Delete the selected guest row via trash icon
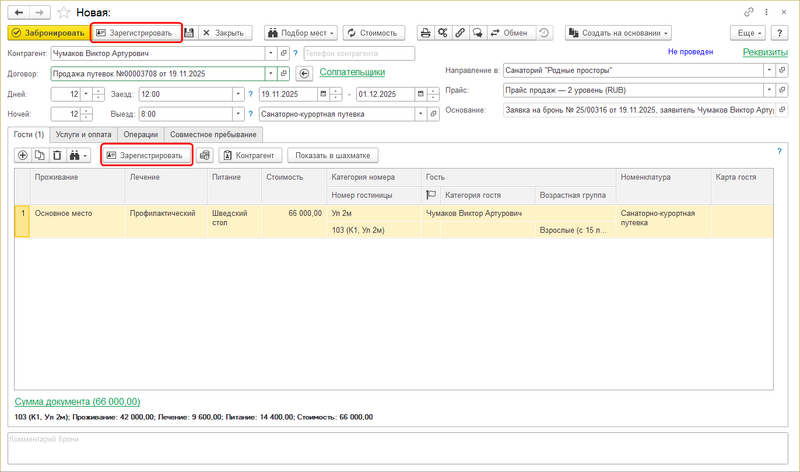Screen dimensions: 800x472 (57, 156)
